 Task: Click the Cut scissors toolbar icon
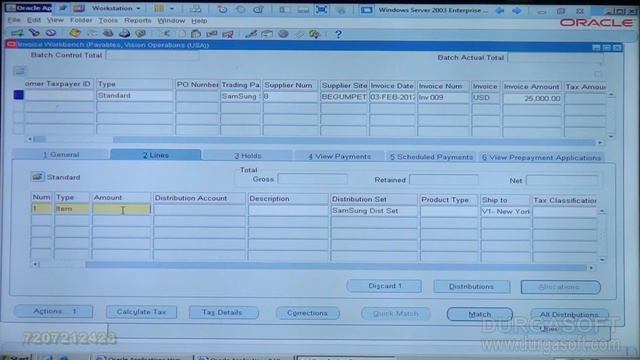(x=166, y=33)
